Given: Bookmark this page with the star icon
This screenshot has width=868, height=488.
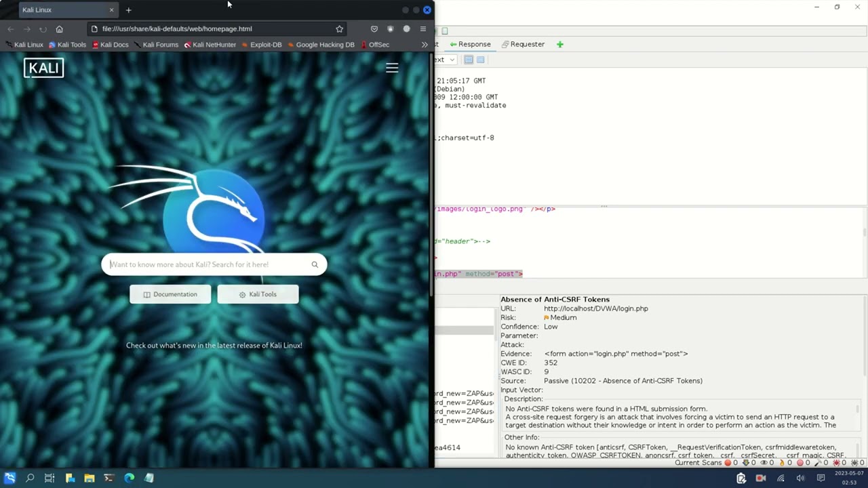Looking at the screenshot, I should 339,28.
